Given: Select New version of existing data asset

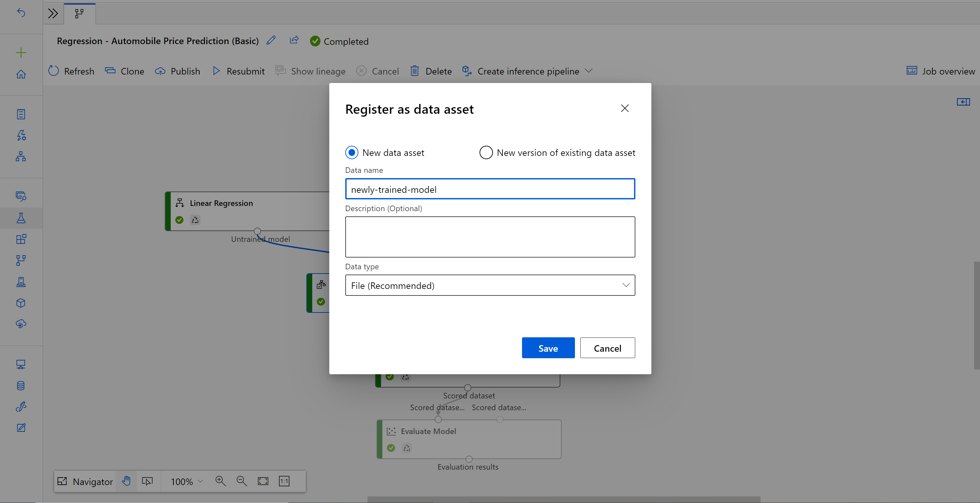Looking at the screenshot, I should 486,152.
